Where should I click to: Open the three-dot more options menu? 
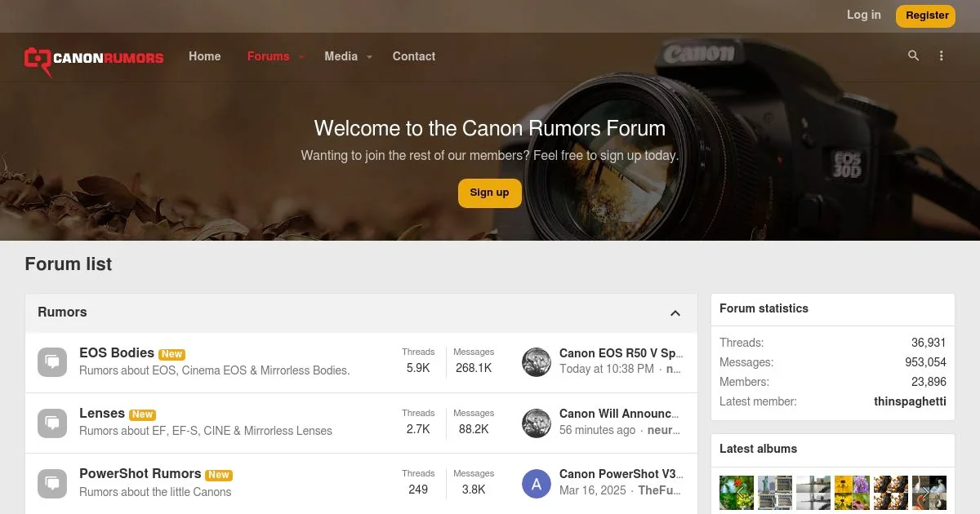[941, 55]
